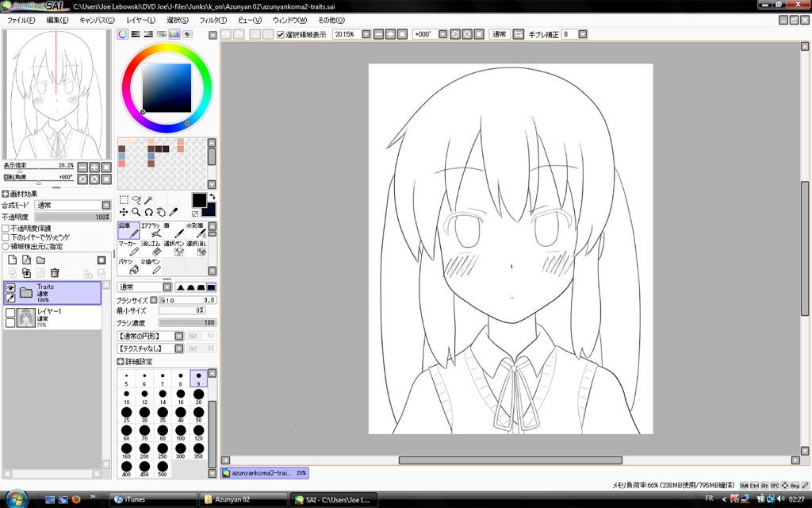Screen dimensions: 812x508
Task: Hide the Traits layer folder
Action: pyautogui.click(x=10, y=287)
